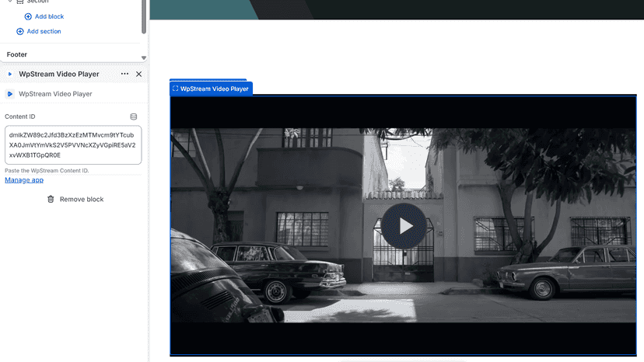The image size is (644, 362).
Task: Select the WpStream Video Player preview label tab
Action: [211, 89]
